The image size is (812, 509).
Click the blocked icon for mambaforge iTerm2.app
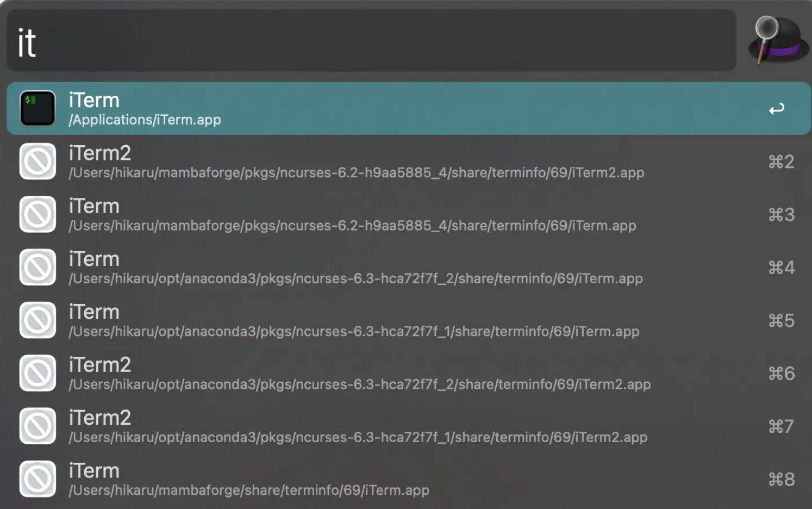38,162
